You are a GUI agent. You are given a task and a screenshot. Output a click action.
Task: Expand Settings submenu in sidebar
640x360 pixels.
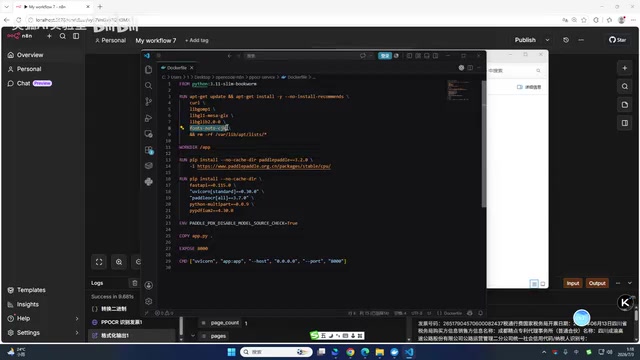click(77, 333)
